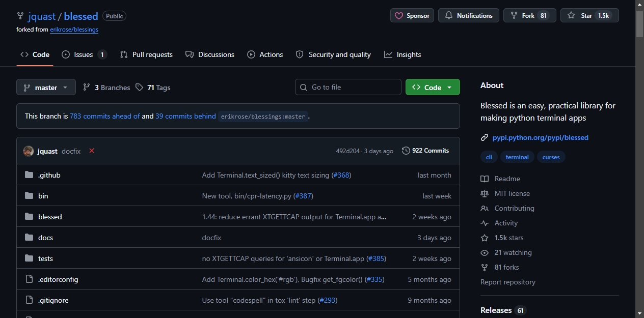Open the 783 commits ahead of link
Image resolution: width=644 pixels, height=318 pixels.
(104, 116)
